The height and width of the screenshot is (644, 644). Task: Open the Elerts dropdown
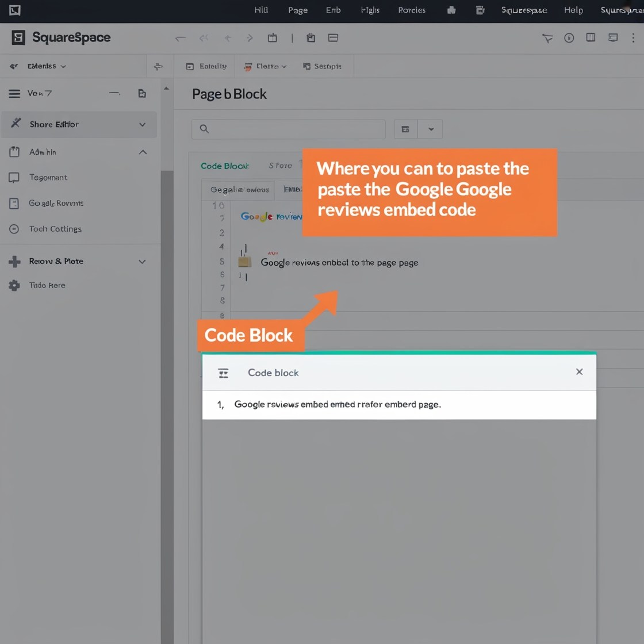[x=265, y=66]
